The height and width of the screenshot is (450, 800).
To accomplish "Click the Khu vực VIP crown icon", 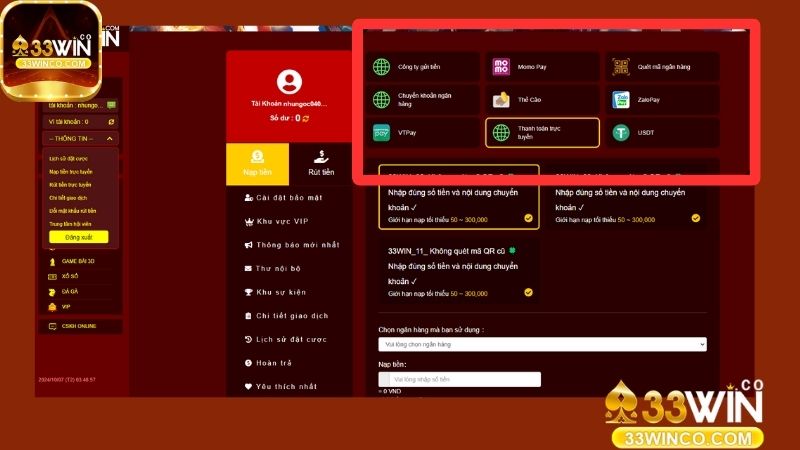I will pos(249,221).
